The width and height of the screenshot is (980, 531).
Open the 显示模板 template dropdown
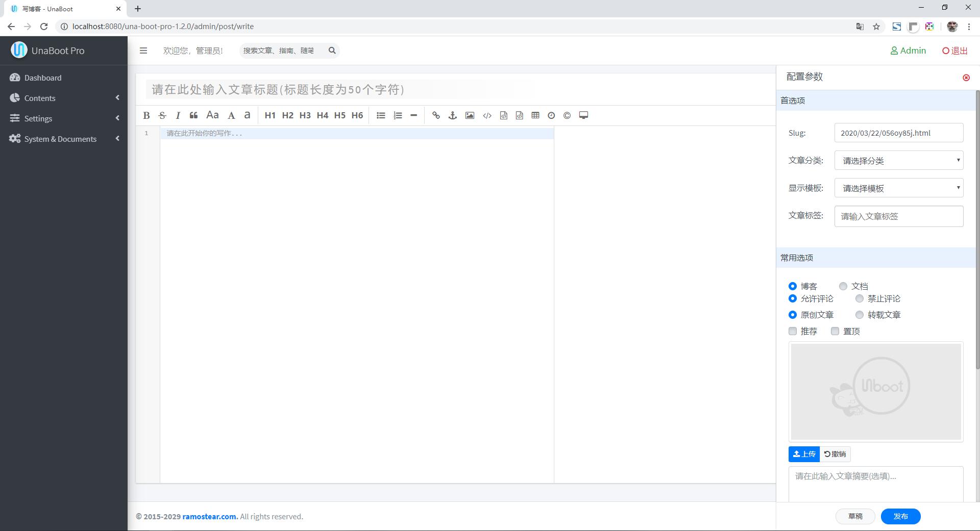898,188
